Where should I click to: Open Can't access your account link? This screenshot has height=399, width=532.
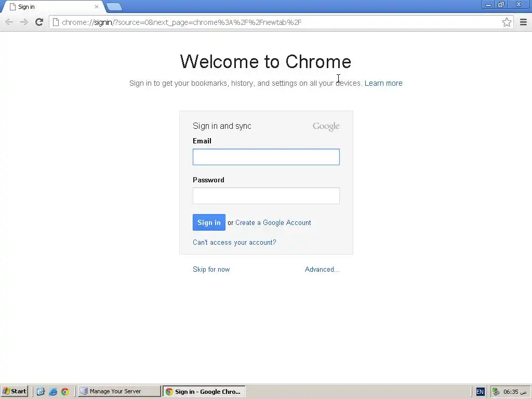click(x=234, y=242)
